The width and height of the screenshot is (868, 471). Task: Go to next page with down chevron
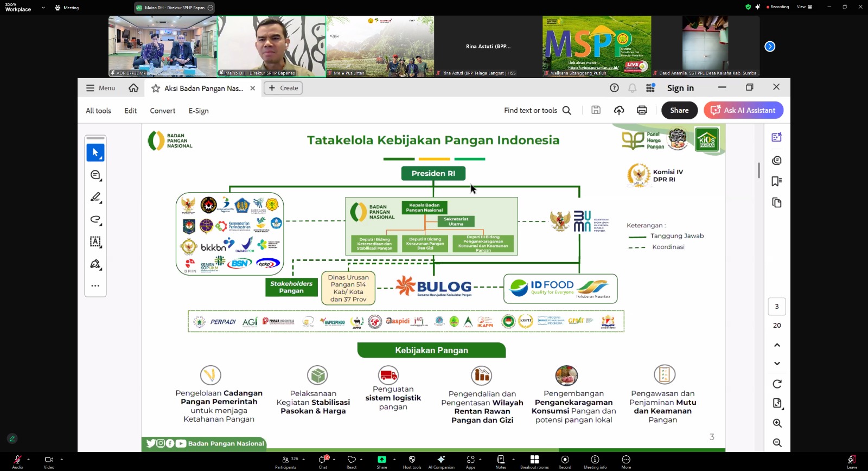pyautogui.click(x=777, y=364)
